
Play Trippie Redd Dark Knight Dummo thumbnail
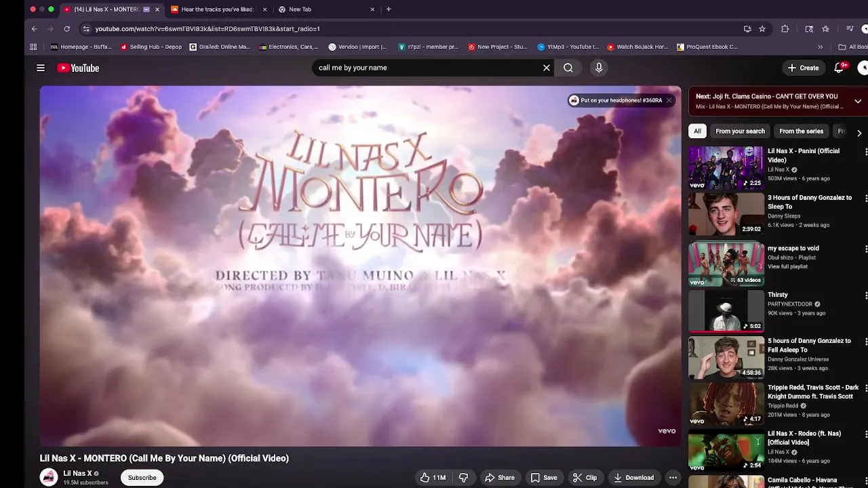pos(726,404)
